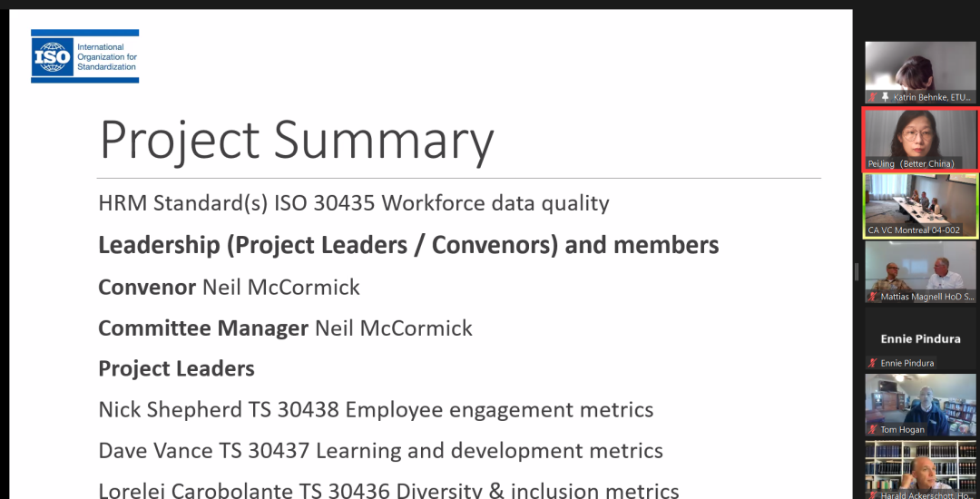This screenshot has height=499, width=980.
Task: Select PeiJing (Better China) video thumbnail
Action: point(920,134)
